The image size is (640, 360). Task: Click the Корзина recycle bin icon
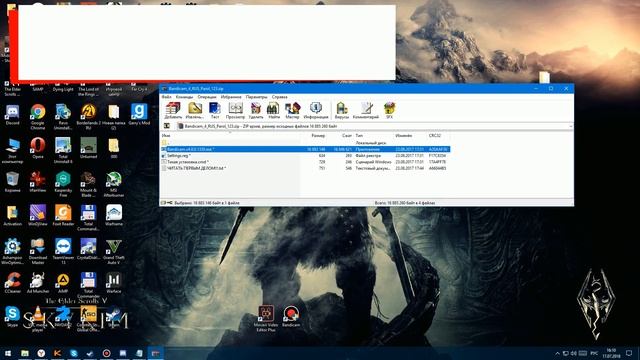point(12,182)
